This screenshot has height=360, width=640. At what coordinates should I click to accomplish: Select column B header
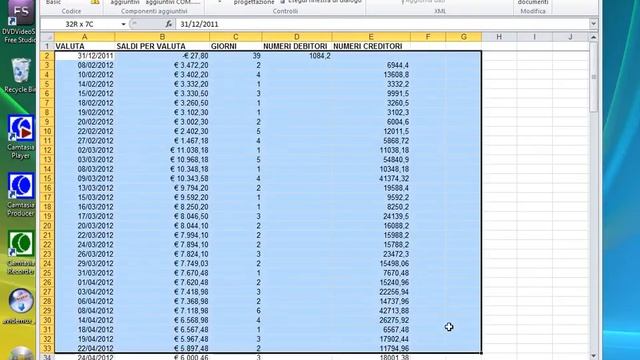162,37
